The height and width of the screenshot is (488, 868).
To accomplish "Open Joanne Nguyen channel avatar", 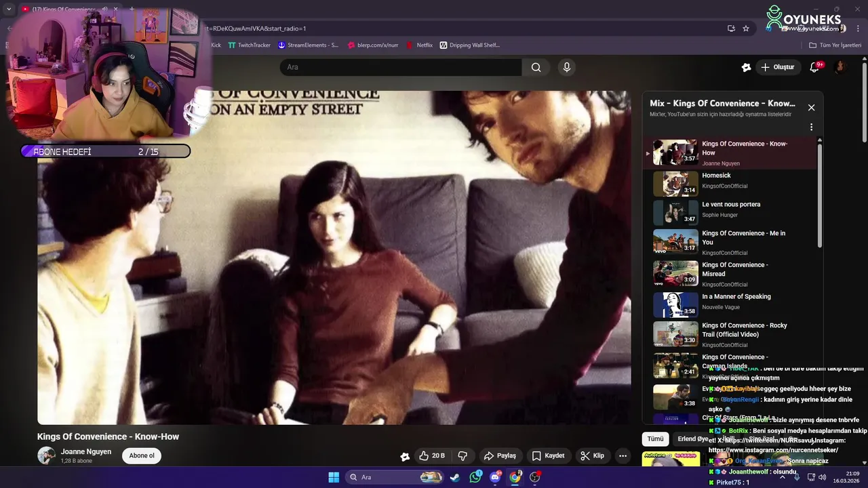I will (x=46, y=455).
